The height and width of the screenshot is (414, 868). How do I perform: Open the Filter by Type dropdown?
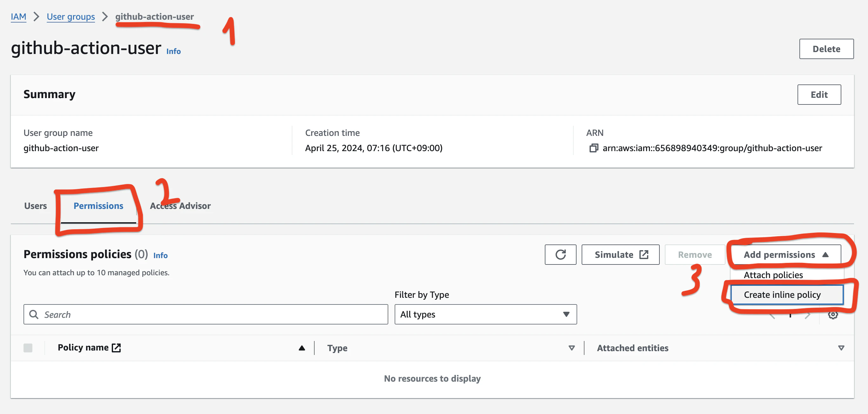click(485, 314)
